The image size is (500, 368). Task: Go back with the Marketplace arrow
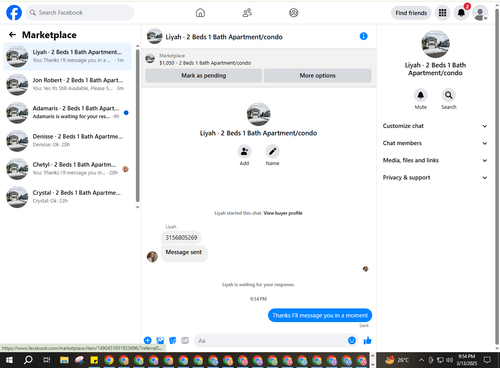(x=12, y=35)
